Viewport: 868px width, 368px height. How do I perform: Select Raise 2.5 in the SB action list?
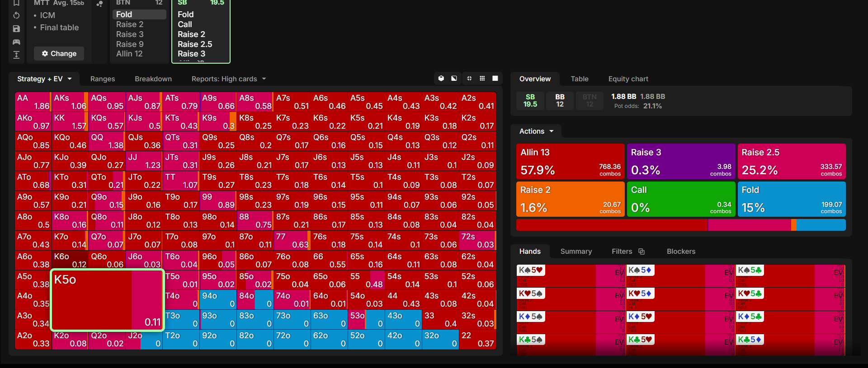click(x=195, y=44)
